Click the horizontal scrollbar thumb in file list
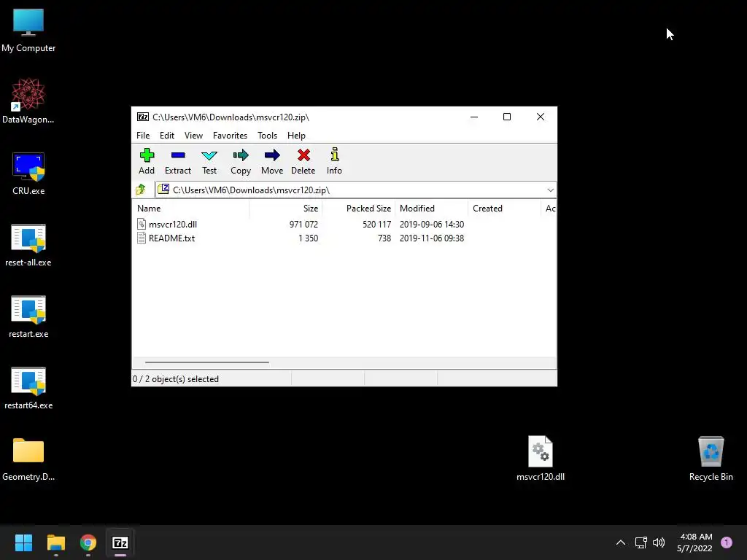Screen dimensions: 747x560 [x=207, y=362]
